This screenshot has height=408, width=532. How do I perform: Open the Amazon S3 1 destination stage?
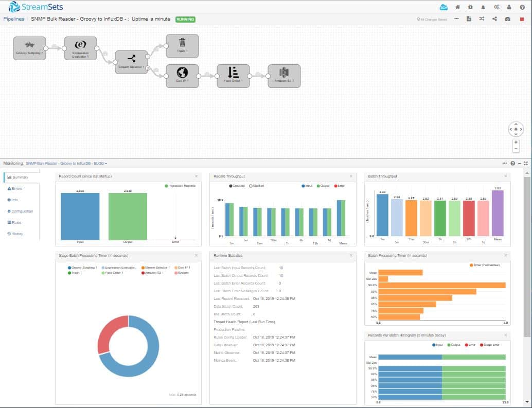click(284, 75)
